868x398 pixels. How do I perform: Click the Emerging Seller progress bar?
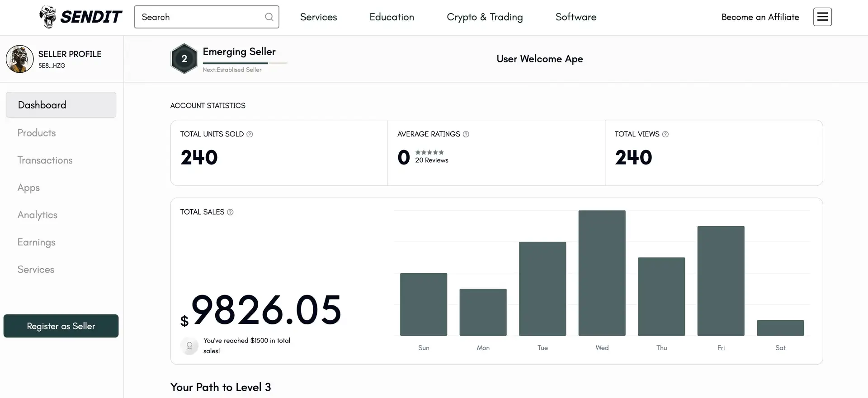[245, 63]
